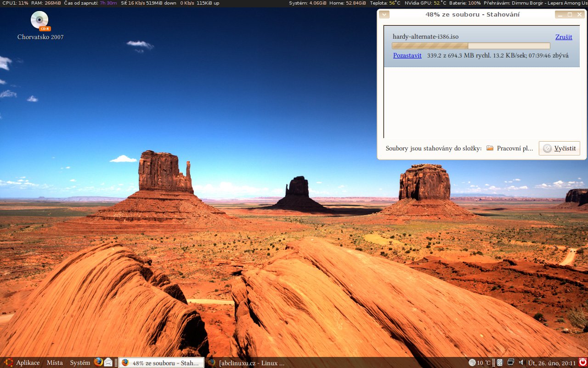Open the Aplikace menu
588x368 pixels.
[23, 362]
